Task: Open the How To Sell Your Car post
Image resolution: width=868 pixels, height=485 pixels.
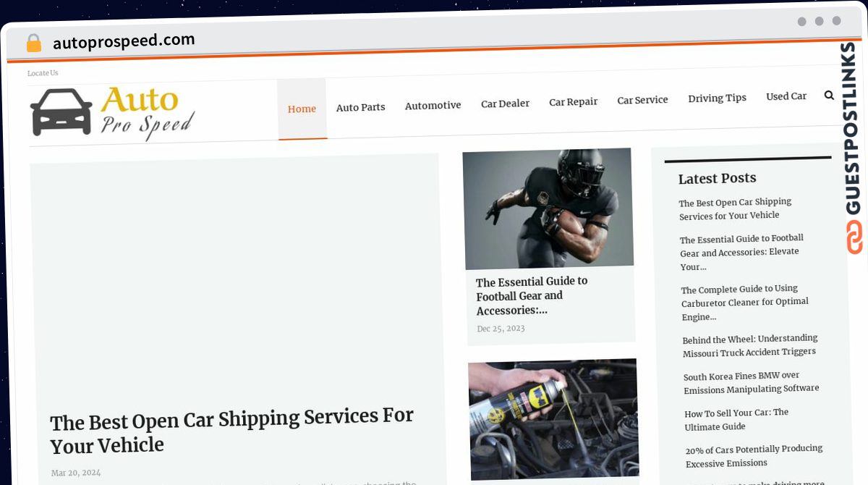Action: pyautogui.click(x=736, y=419)
